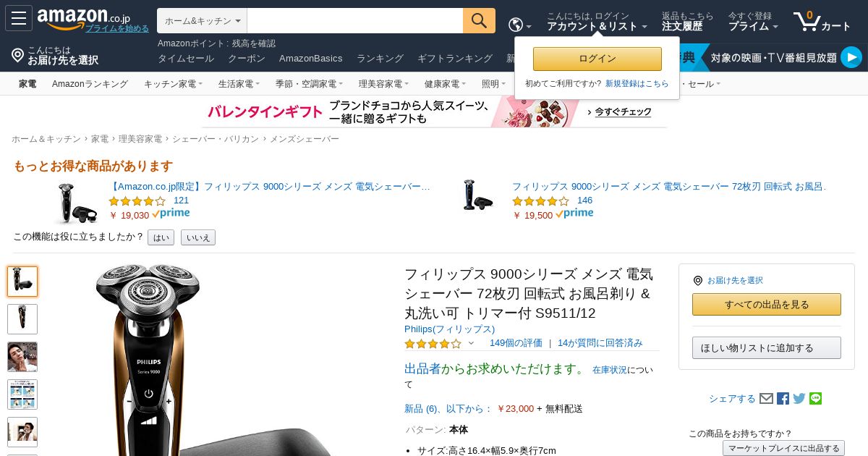Open the ホーム&キッチン search category dropdown
The image size is (868, 456).
click(x=202, y=21)
